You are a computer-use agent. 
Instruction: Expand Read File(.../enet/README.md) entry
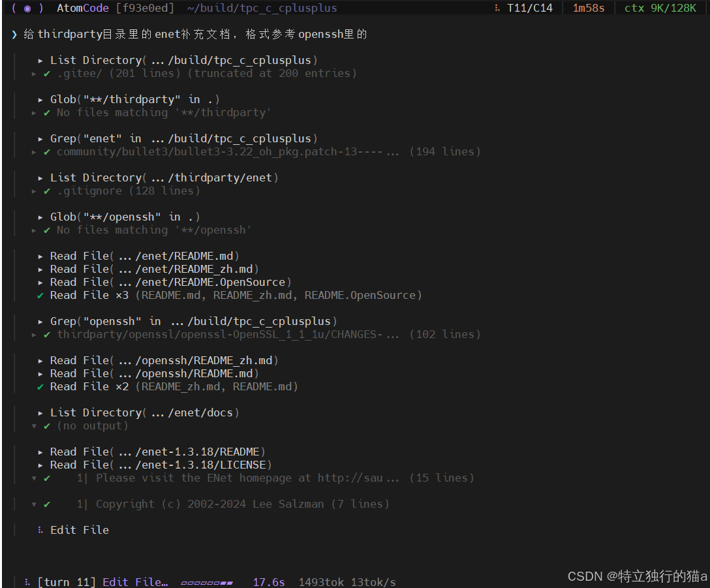[x=40, y=256]
